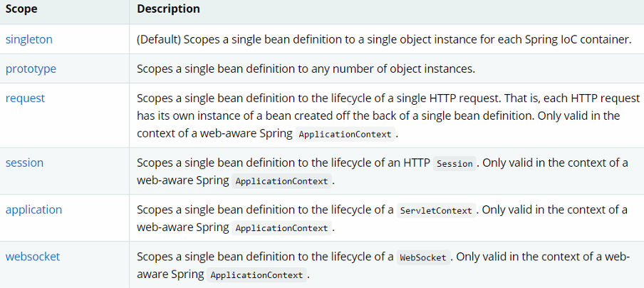Select the application scope link
Viewport: 644px width, 288px height.
33,210
